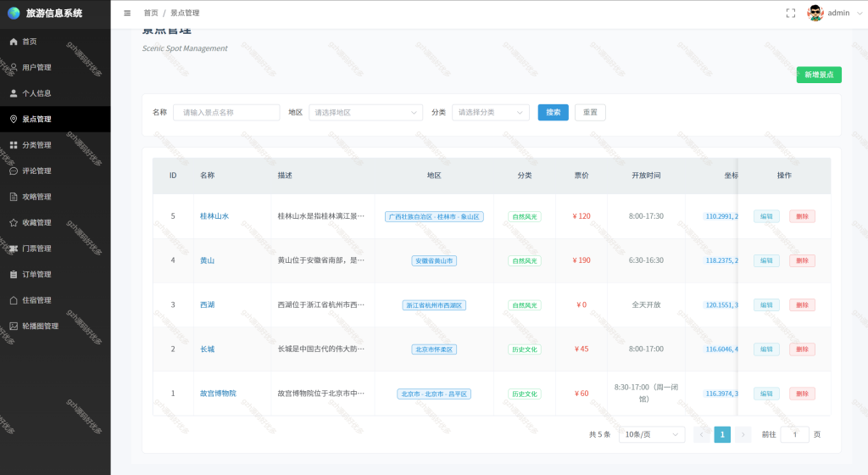The image size is (868, 475).
Task: Collapse sidebar with hamburger icon
Action: coord(127,13)
